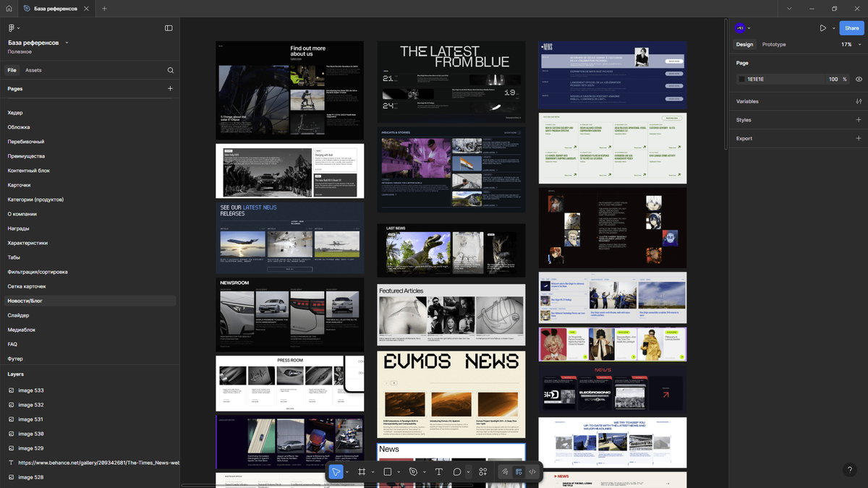This screenshot has width=868, height=488.
Task: Switch to the Prototype tab
Action: (774, 45)
